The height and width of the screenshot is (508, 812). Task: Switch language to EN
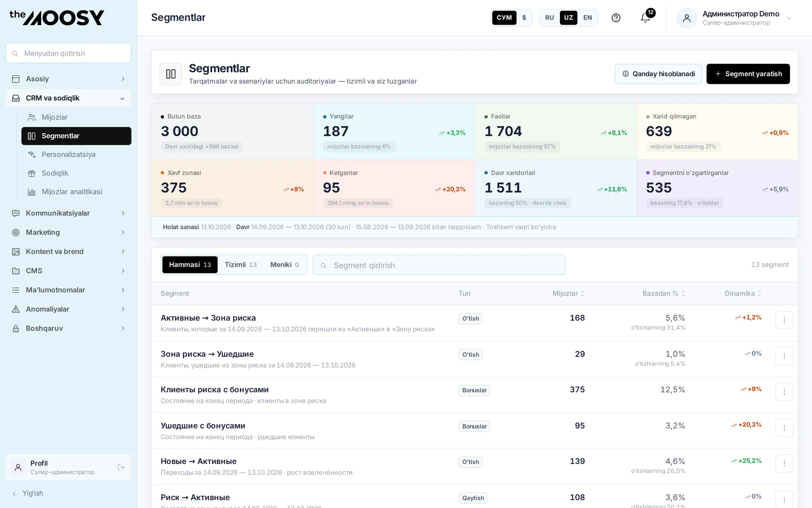point(587,18)
